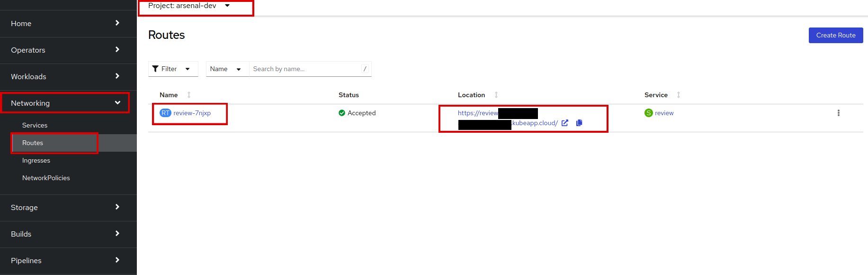This screenshot has height=275, width=868.
Task: Sort routes by Location column arrows
Action: tap(496, 95)
